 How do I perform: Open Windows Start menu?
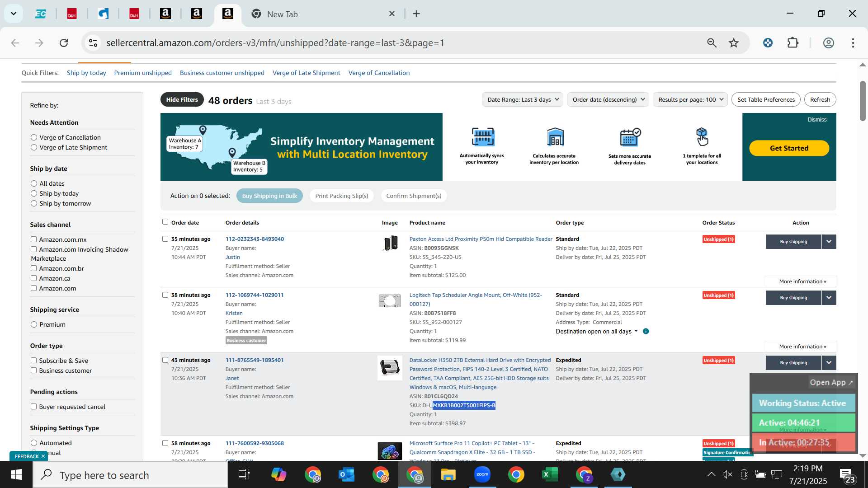tap(16, 475)
